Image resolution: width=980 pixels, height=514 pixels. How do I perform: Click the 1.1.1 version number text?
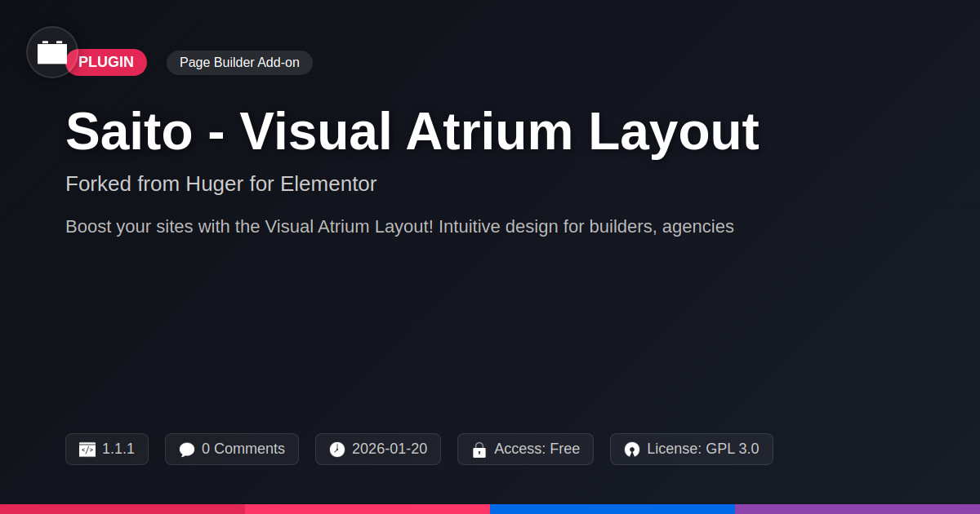[118, 449]
